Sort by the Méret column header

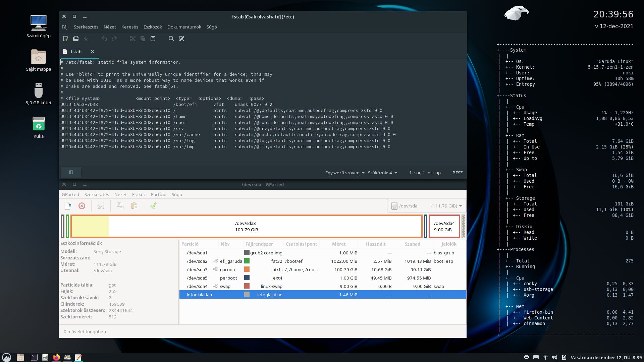[339, 244]
